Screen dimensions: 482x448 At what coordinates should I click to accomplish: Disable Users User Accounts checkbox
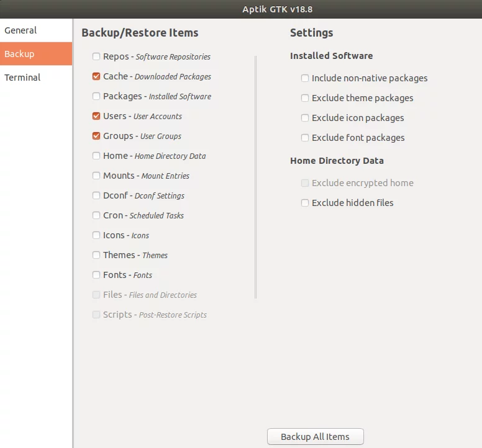pyautogui.click(x=96, y=116)
